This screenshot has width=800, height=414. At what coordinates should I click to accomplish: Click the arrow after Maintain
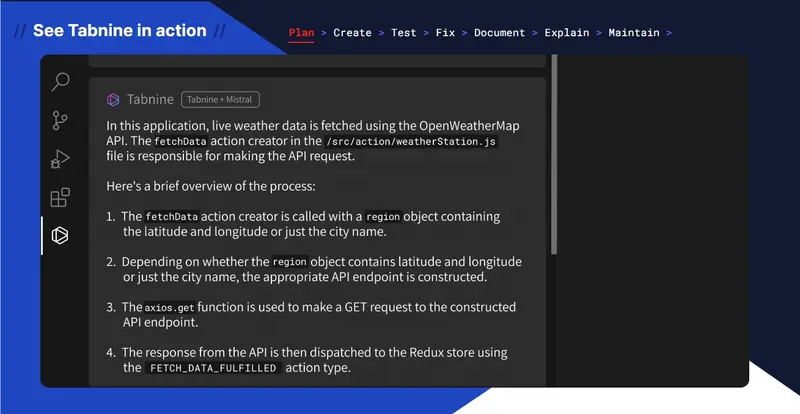point(669,33)
